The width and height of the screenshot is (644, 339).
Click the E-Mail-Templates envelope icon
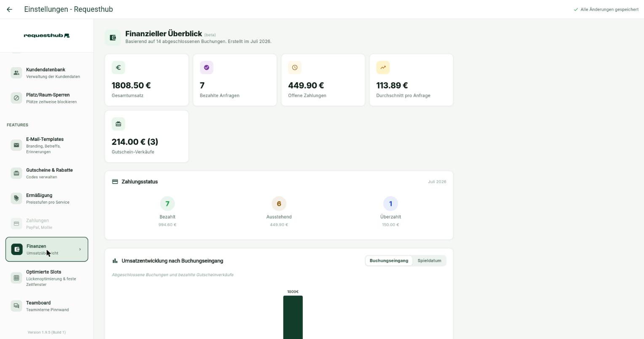pos(16,145)
